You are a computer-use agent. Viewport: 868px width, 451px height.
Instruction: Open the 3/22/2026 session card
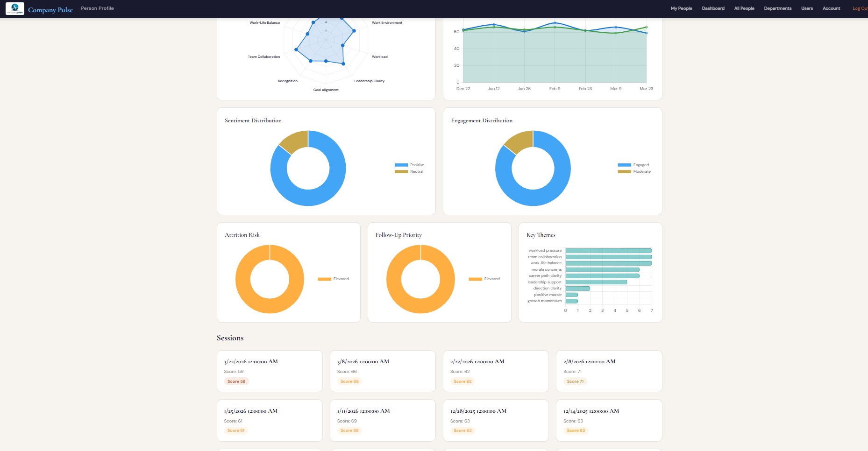point(270,371)
